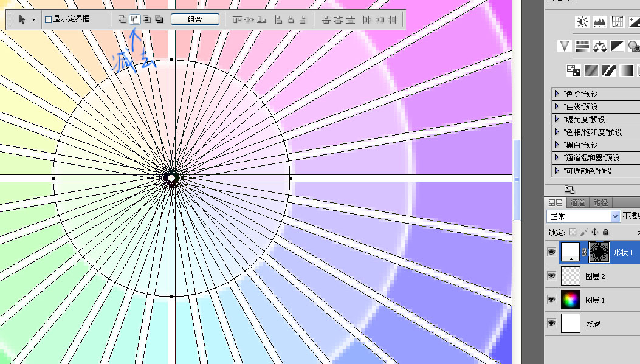
Task: Click the expanded view icon below presets
Action: [569, 190]
